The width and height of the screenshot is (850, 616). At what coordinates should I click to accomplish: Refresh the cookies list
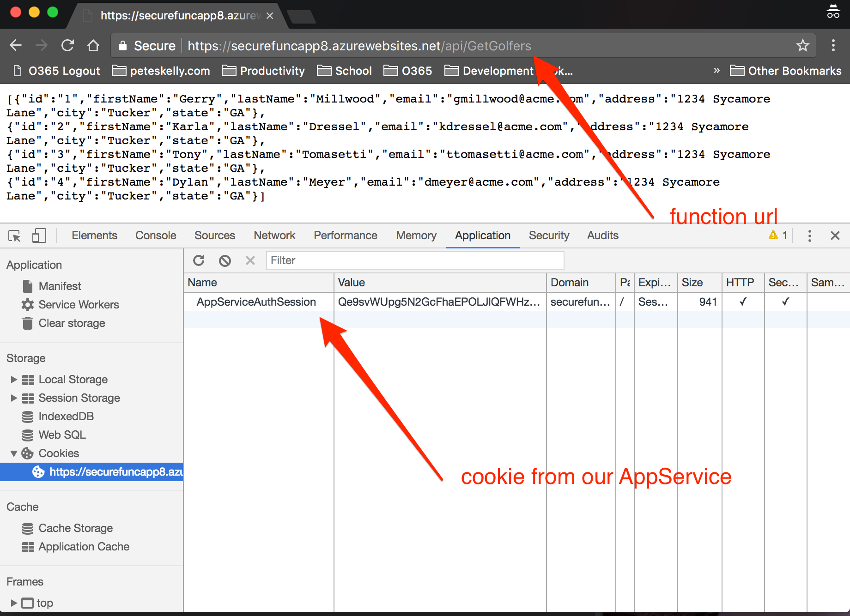click(199, 260)
